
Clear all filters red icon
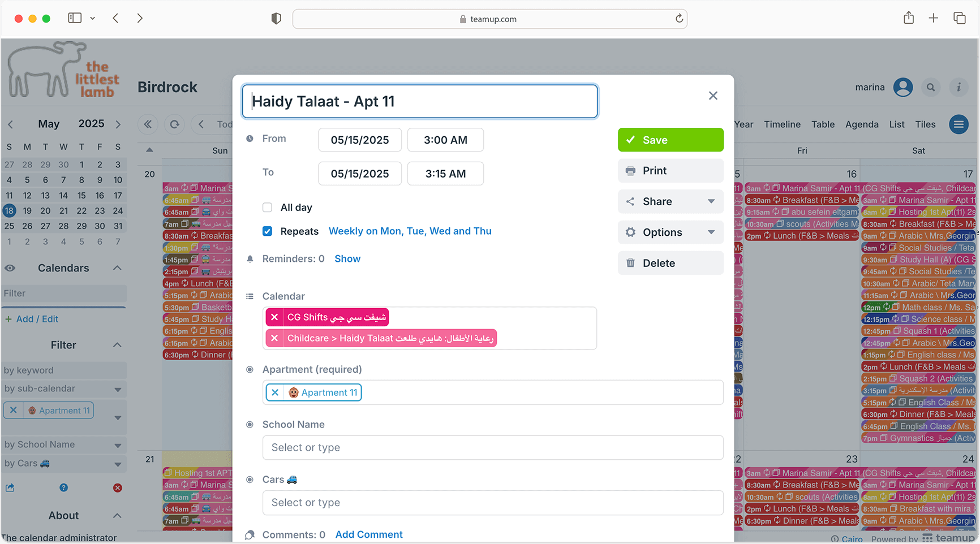pos(118,488)
